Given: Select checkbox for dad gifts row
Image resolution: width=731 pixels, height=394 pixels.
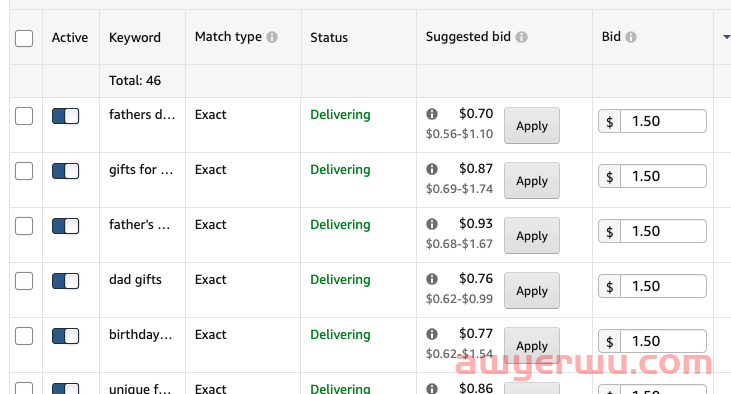Looking at the screenshot, I should (x=24, y=281).
